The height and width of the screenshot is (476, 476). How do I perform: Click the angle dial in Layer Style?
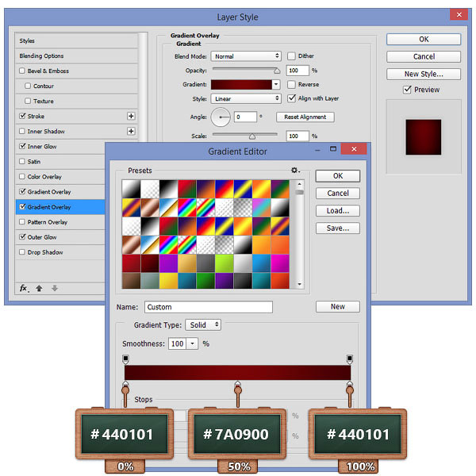[x=221, y=117]
